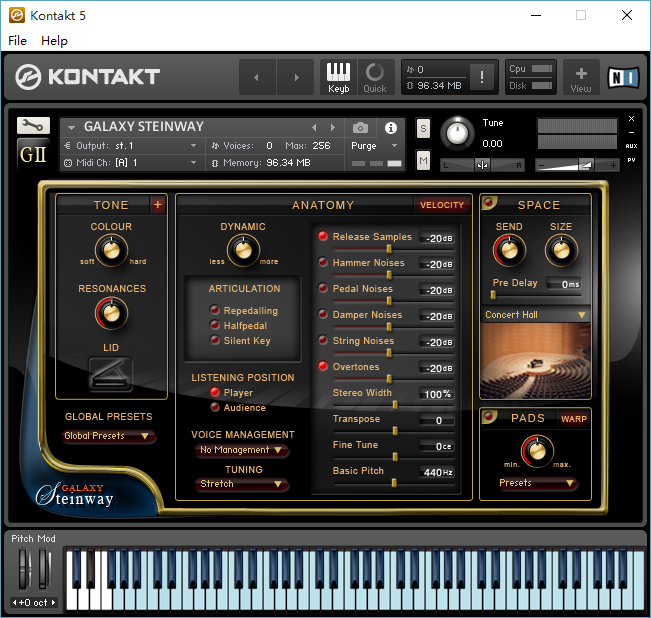
Task: Select Audience listening position
Action: [215, 407]
